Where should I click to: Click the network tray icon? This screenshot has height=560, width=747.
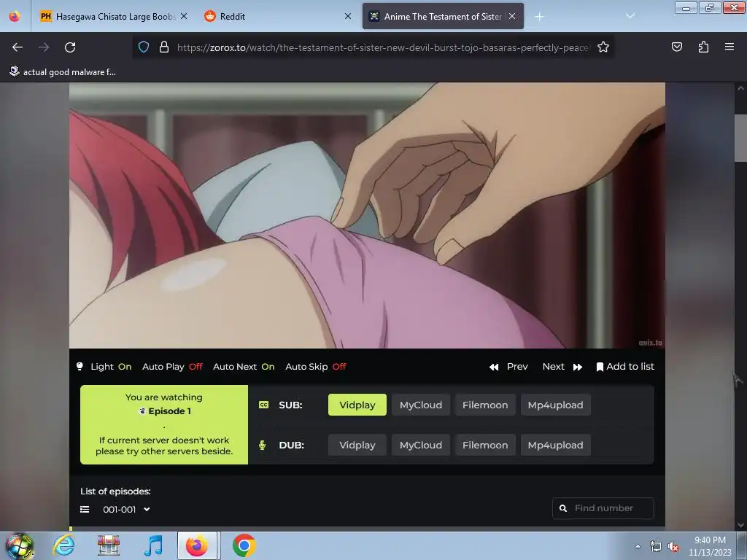[x=656, y=546]
